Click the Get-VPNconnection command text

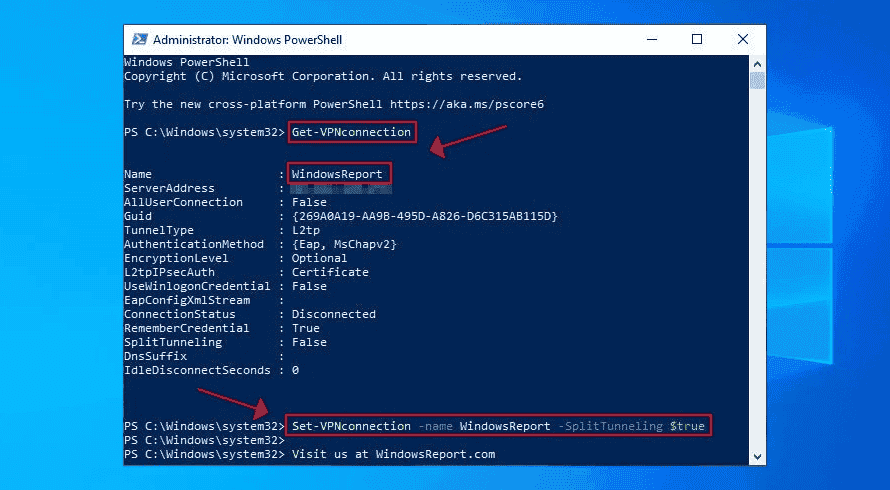click(351, 132)
